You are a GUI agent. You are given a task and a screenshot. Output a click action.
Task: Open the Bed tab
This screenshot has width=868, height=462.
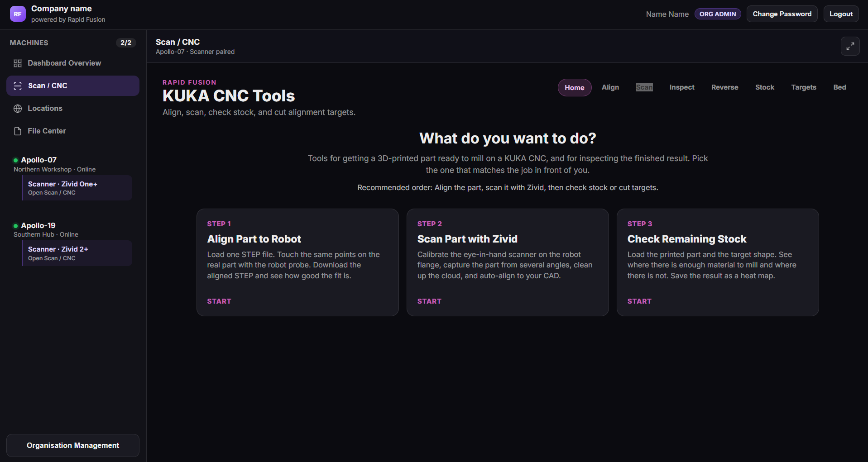point(839,87)
